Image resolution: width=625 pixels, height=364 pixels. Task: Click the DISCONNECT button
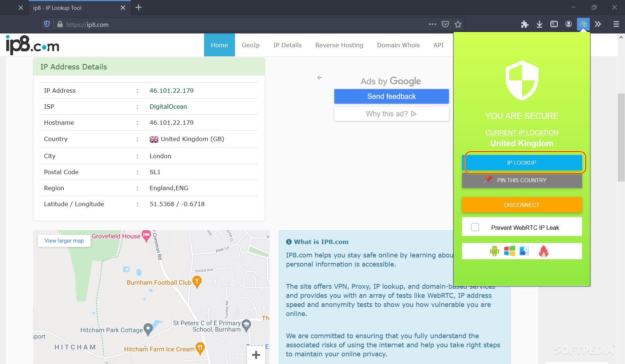click(522, 205)
